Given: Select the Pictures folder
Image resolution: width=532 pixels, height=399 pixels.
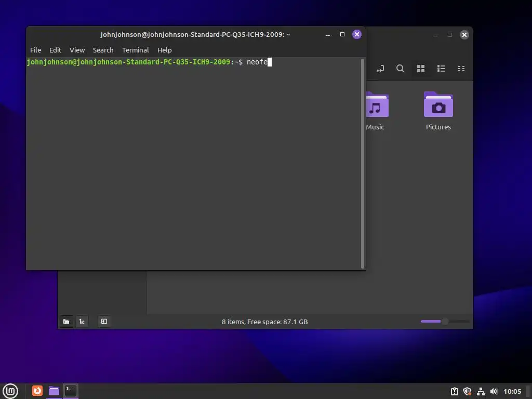Looking at the screenshot, I should click(x=438, y=111).
